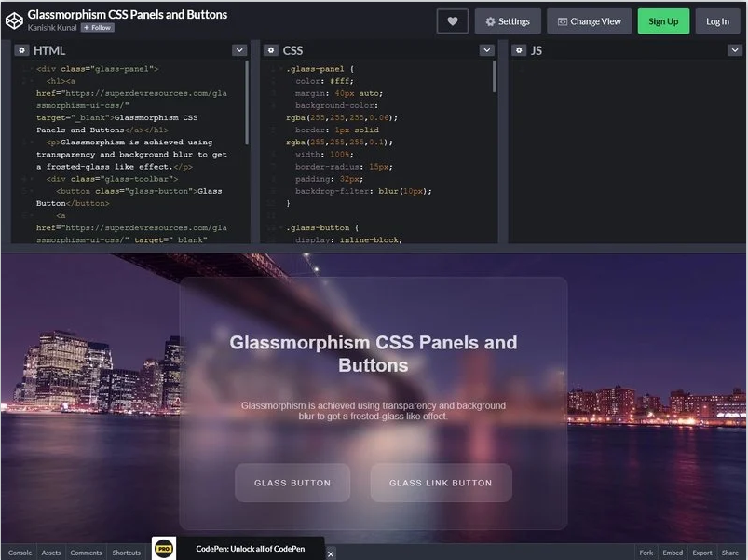This screenshot has width=748, height=560.
Task: Open author link Kanishk Kunal
Action: (52, 28)
